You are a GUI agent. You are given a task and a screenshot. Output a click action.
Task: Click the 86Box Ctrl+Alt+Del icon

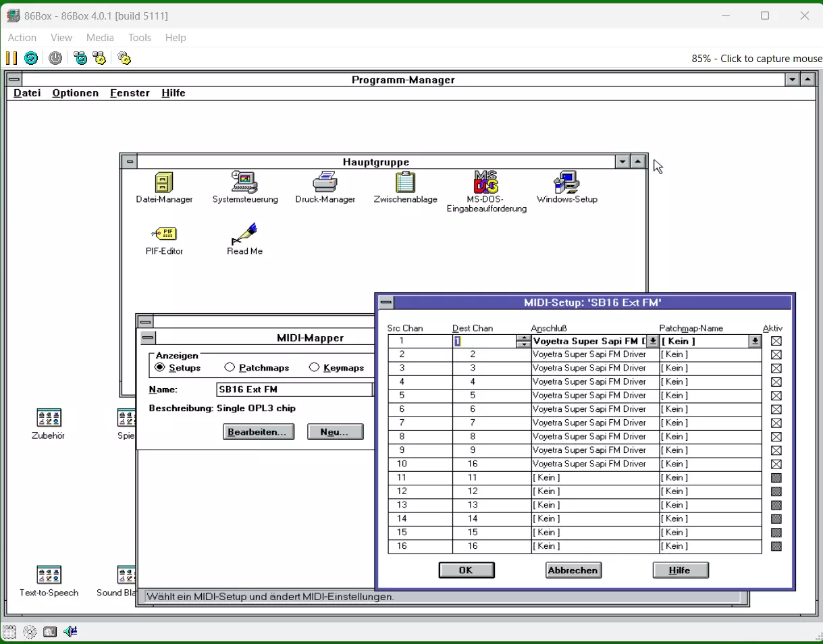(x=80, y=58)
